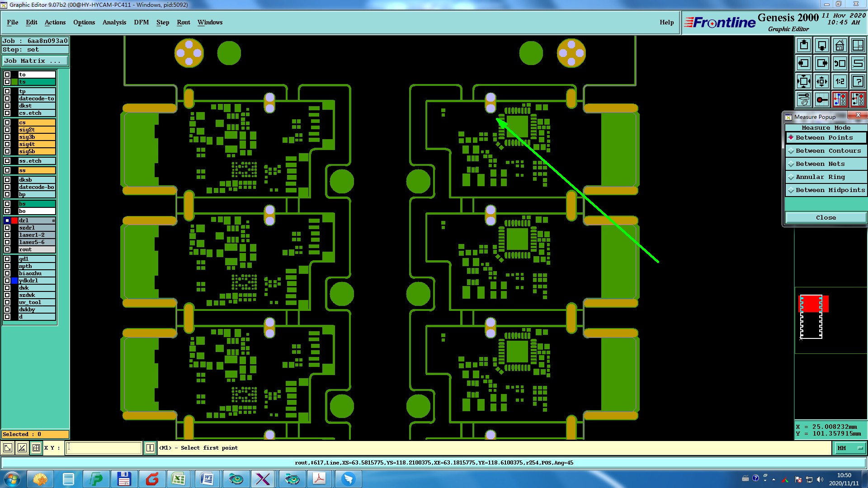Open the MM units dropdown
The height and width of the screenshot is (488, 868).
[850, 448]
